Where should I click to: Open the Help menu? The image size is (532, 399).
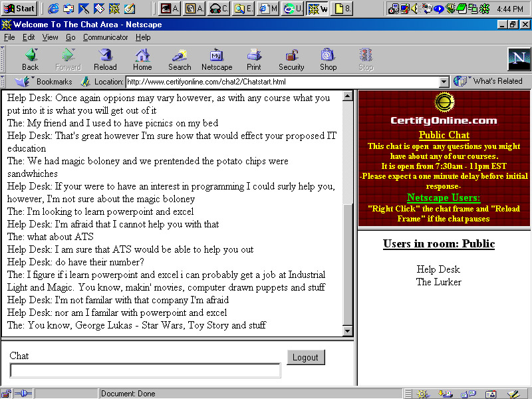(x=143, y=37)
